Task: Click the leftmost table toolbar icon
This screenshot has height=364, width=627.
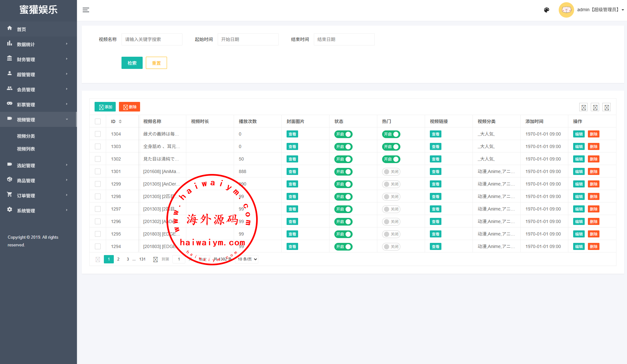Action: pos(583,107)
